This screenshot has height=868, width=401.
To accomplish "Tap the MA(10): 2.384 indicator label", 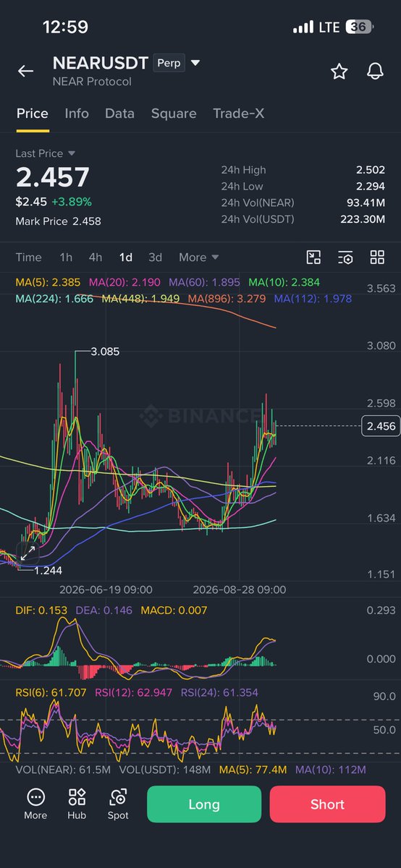I will (284, 283).
